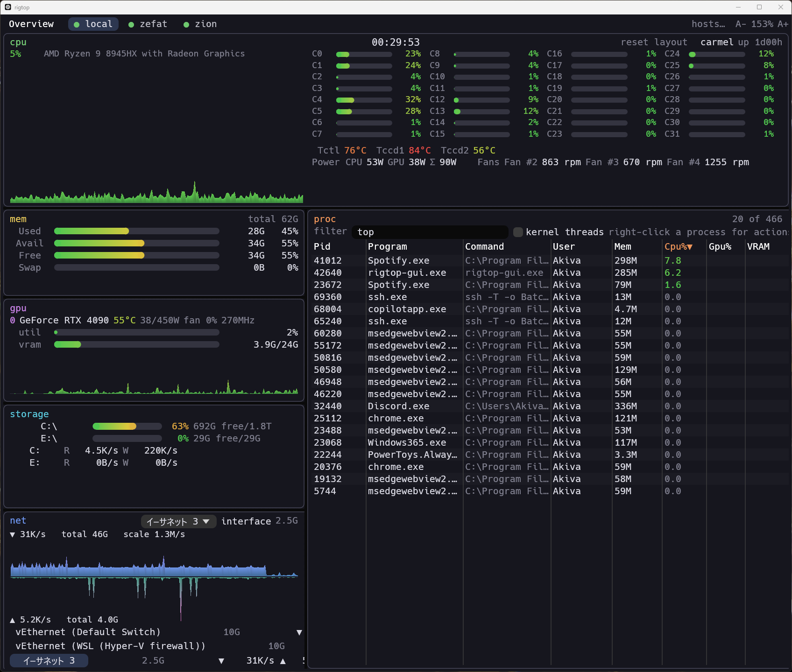
Task: Select the Windows365.exe process
Action: tap(551, 442)
